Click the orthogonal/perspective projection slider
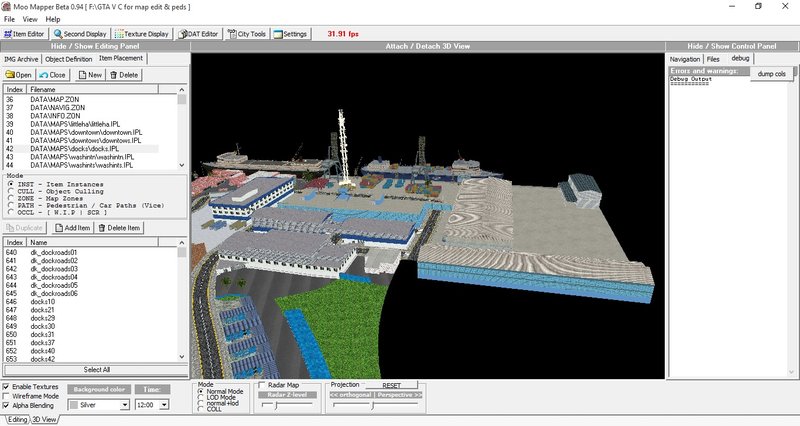 pyautogui.click(x=374, y=405)
